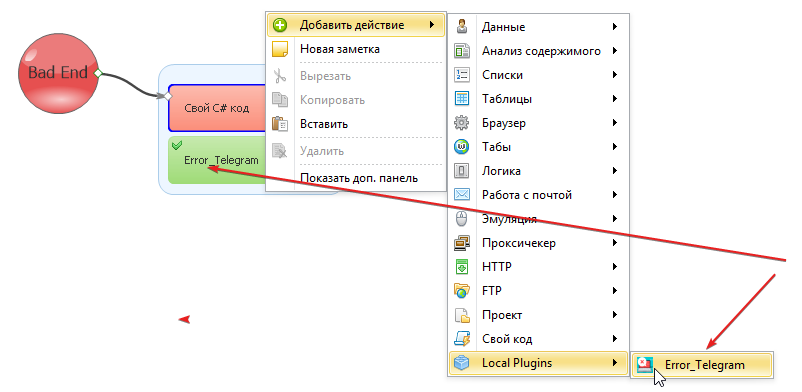Image resolution: width=802 pixels, height=392 pixels.
Task: Expand the Списки submenu arrow
Action: click(615, 75)
